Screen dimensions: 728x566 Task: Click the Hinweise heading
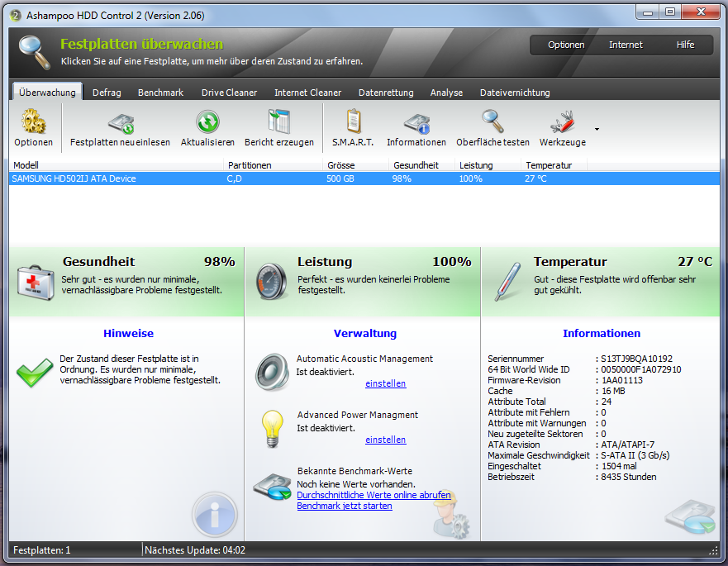tap(129, 333)
